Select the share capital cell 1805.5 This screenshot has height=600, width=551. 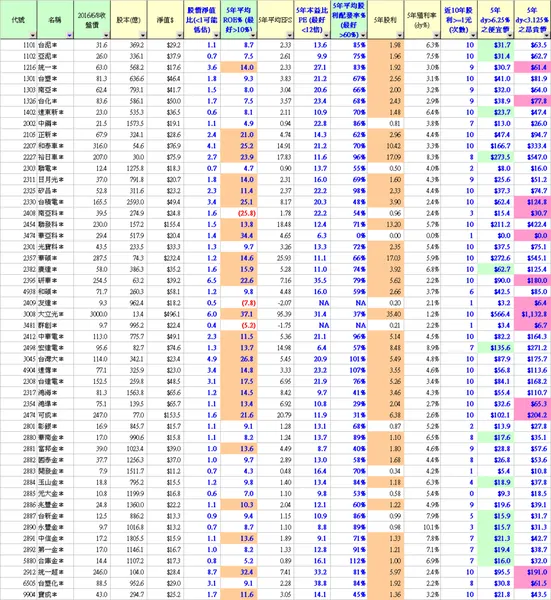[129, 538]
